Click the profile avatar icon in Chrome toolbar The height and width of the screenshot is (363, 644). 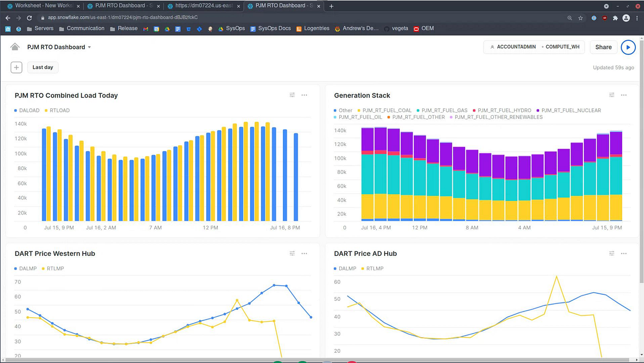tap(626, 17)
